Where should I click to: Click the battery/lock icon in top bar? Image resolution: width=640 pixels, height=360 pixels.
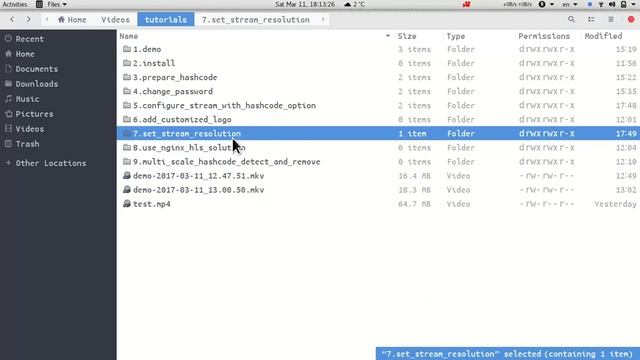coord(623,4)
